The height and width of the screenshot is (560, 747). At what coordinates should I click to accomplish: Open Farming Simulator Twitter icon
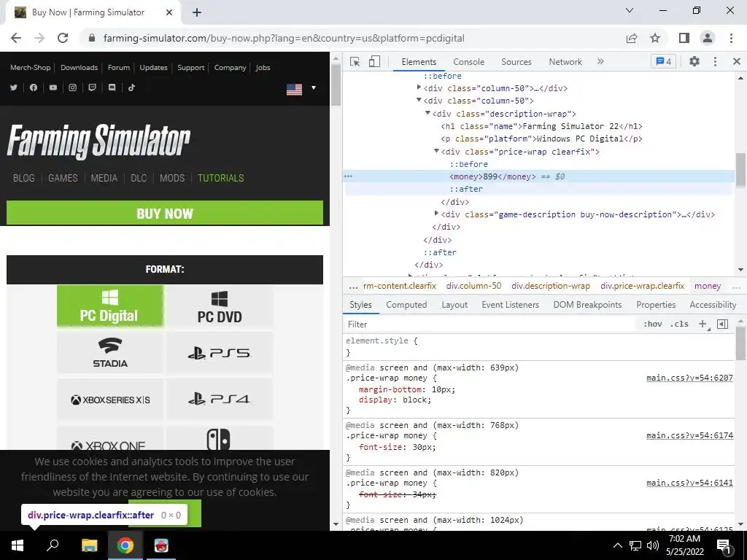pos(14,87)
